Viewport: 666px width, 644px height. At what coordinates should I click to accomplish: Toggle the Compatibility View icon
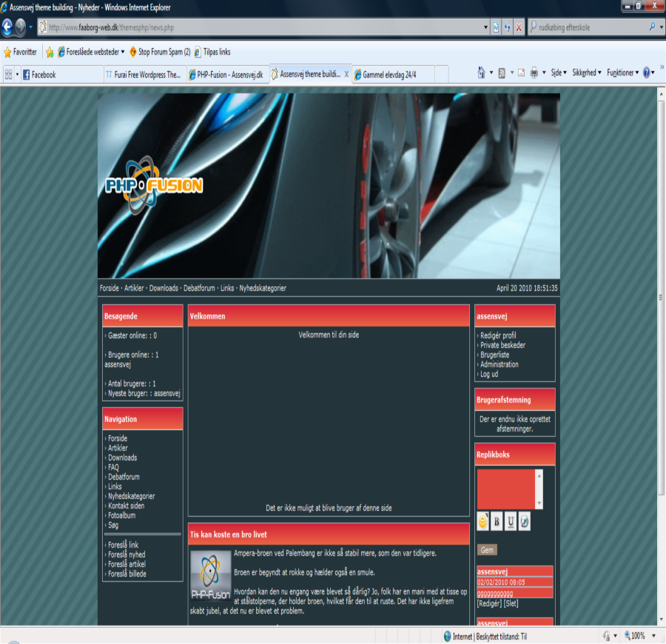tap(496, 27)
